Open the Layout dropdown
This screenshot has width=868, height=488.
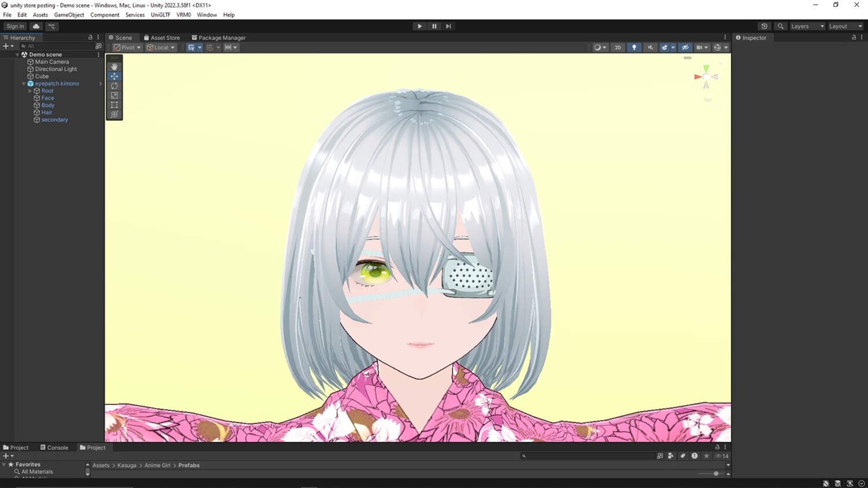(845, 26)
